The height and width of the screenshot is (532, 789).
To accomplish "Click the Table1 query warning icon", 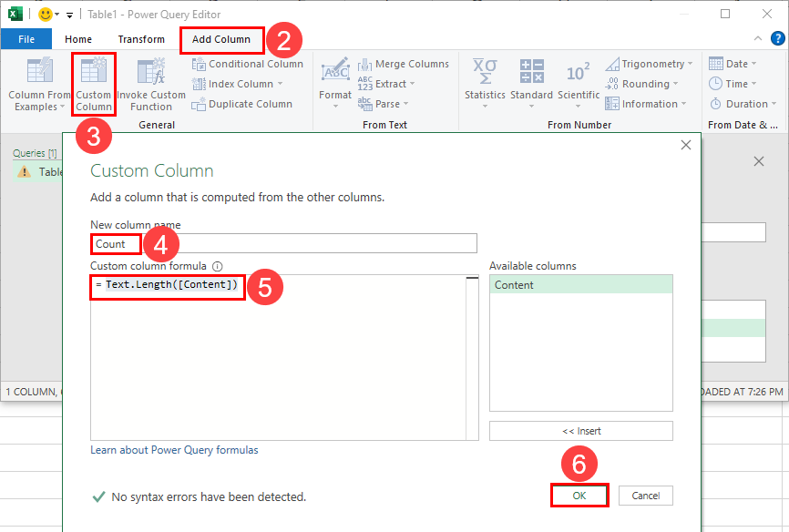I will [24, 172].
